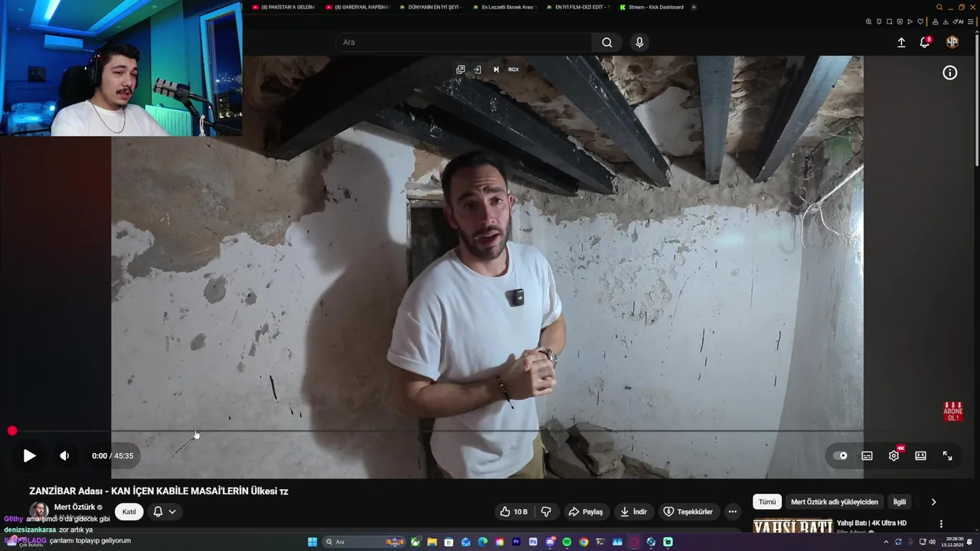Open YouTube notifications bell
The height and width of the screenshot is (551, 980).
[925, 42]
